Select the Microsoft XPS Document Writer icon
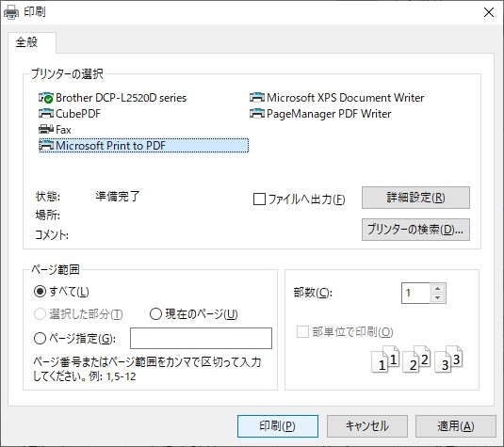The height and width of the screenshot is (447, 504). [x=257, y=97]
